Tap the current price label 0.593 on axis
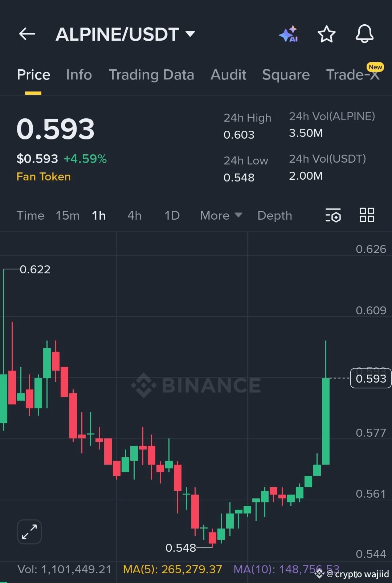The width and height of the screenshot is (392, 583). [371, 378]
